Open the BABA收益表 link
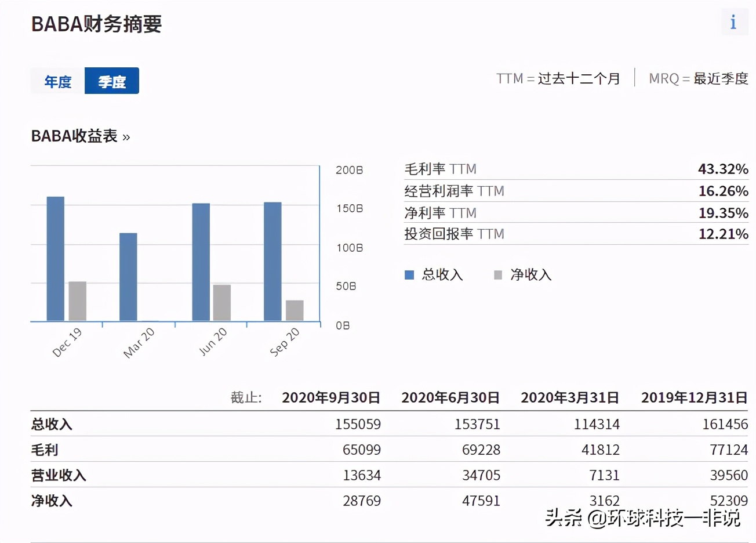The width and height of the screenshot is (756, 543). pyautogui.click(x=81, y=136)
